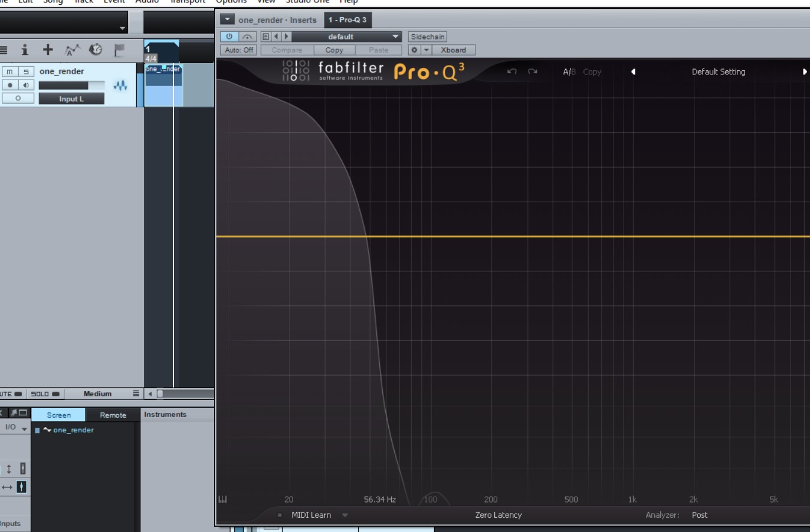Show automation with the curve icon

(x=72, y=50)
